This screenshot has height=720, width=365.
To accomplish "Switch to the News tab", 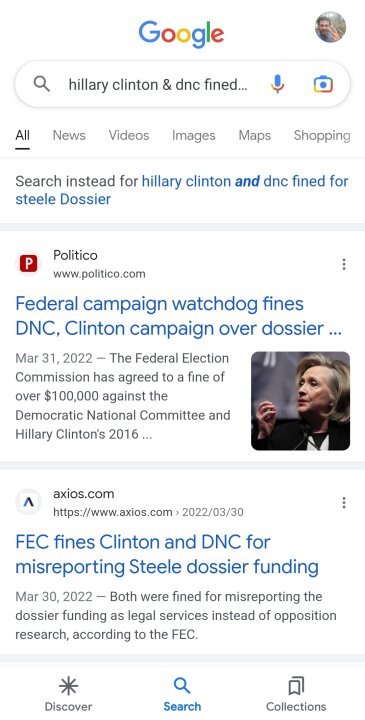I will pos(69,135).
